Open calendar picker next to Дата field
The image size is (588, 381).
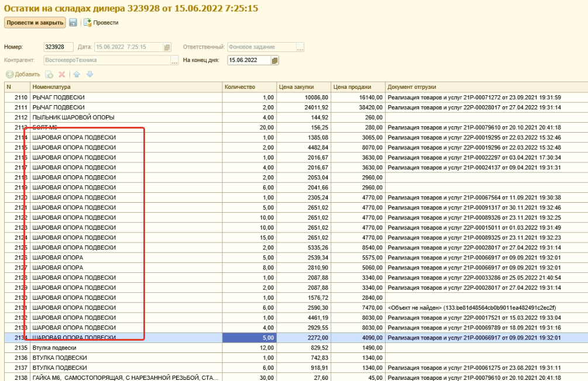(x=167, y=47)
